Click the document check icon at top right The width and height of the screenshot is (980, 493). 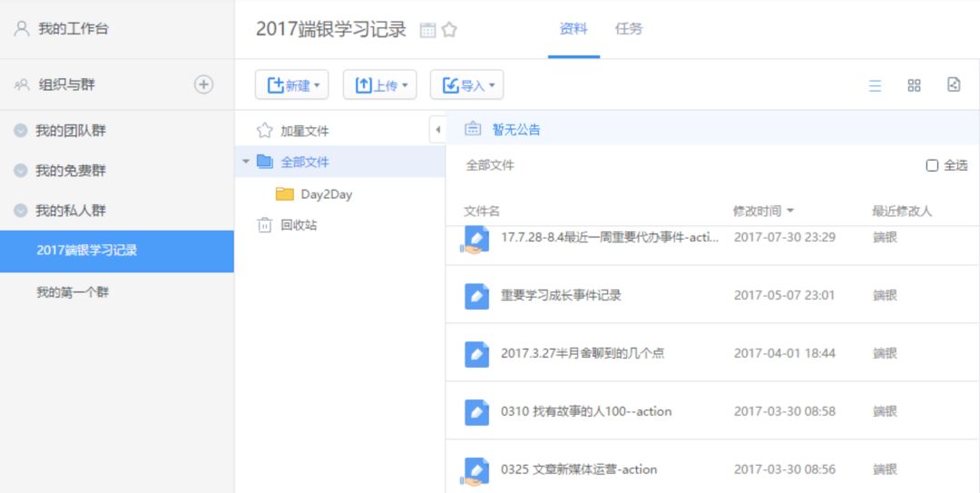pyautogui.click(x=954, y=84)
